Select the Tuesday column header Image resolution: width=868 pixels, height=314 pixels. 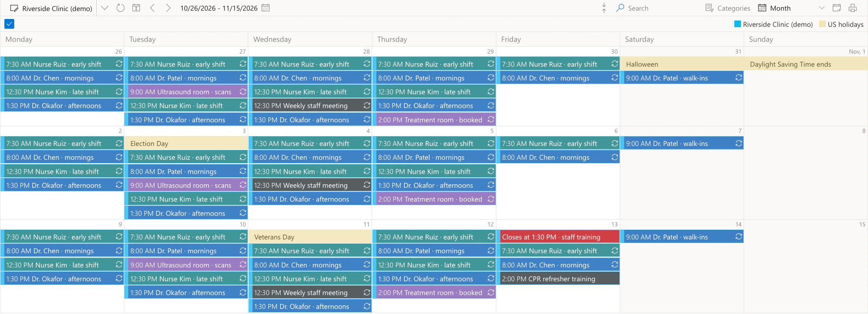[186, 39]
